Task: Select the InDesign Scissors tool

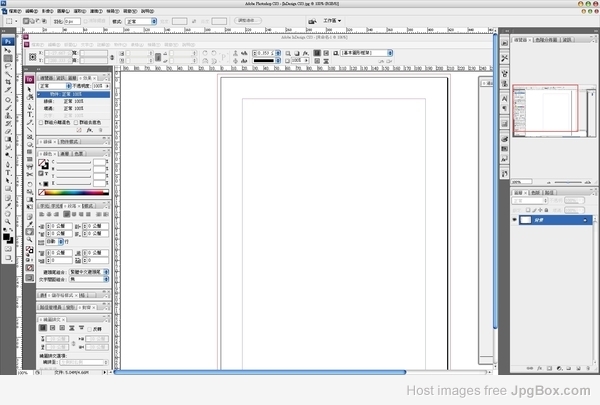Action: tap(29, 175)
